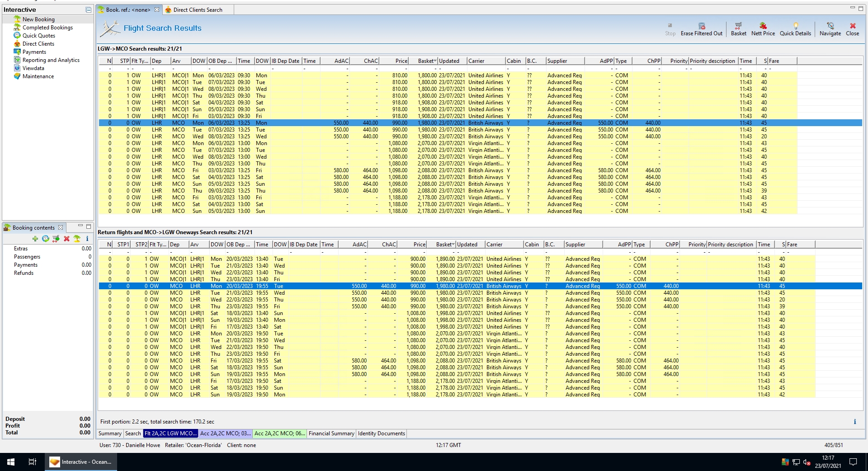Open the Financial Summary tab
This screenshot has height=471, width=868.
(331, 433)
